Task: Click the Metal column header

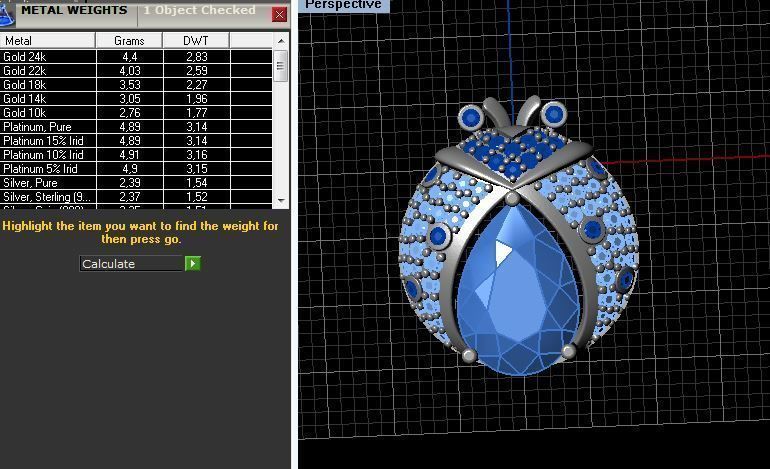Action: tap(48, 41)
